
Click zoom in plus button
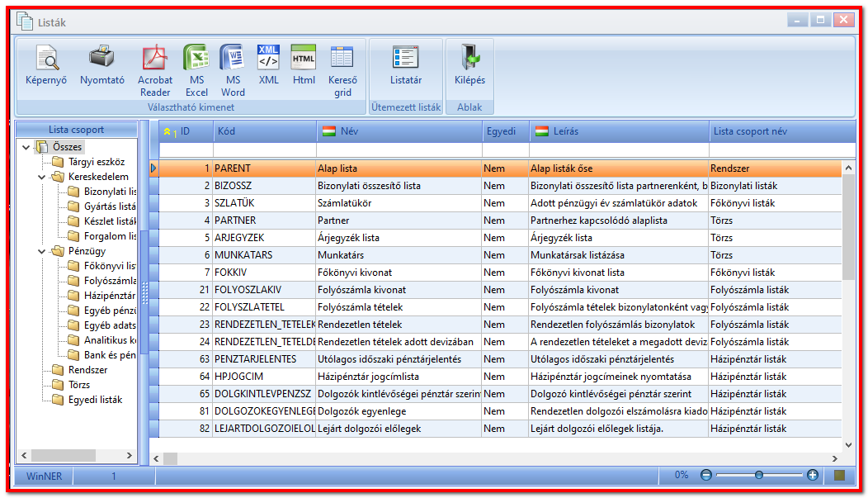(x=813, y=475)
